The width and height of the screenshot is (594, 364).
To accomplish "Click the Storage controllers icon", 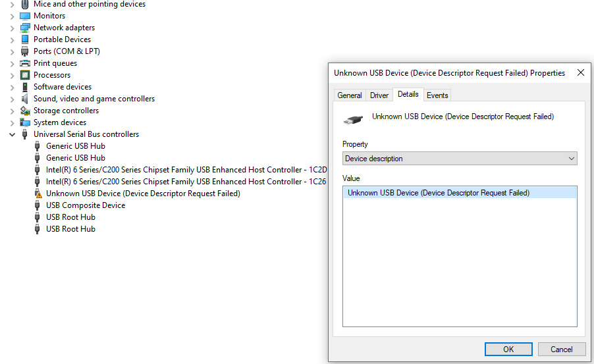I will pyautogui.click(x=25, y=111).
